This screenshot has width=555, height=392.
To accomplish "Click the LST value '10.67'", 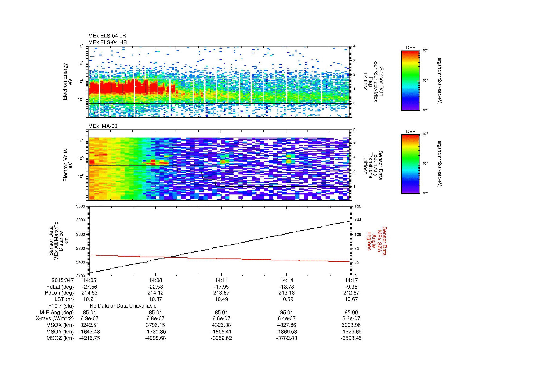I will (x=351, y=299).
